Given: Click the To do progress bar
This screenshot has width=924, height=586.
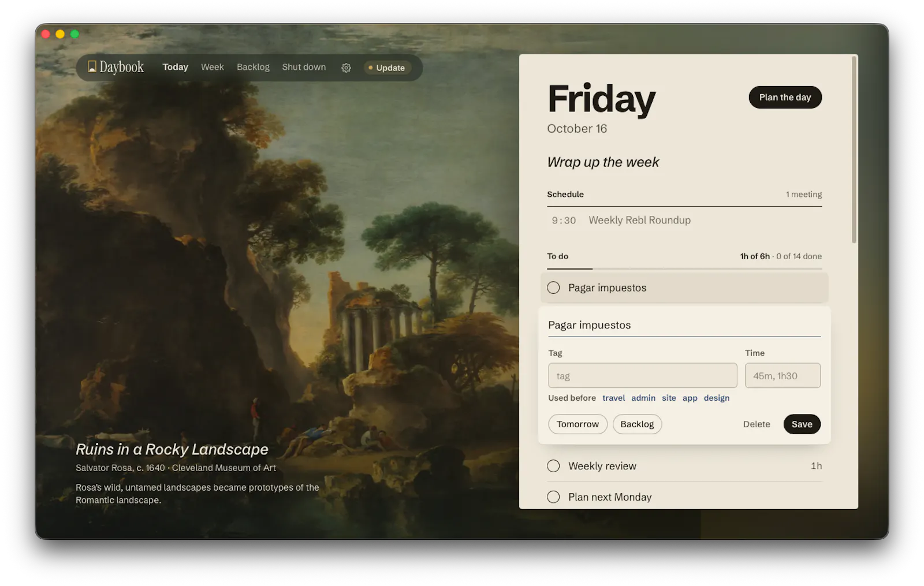Looking at the screenshot, I should pos(684,268).
